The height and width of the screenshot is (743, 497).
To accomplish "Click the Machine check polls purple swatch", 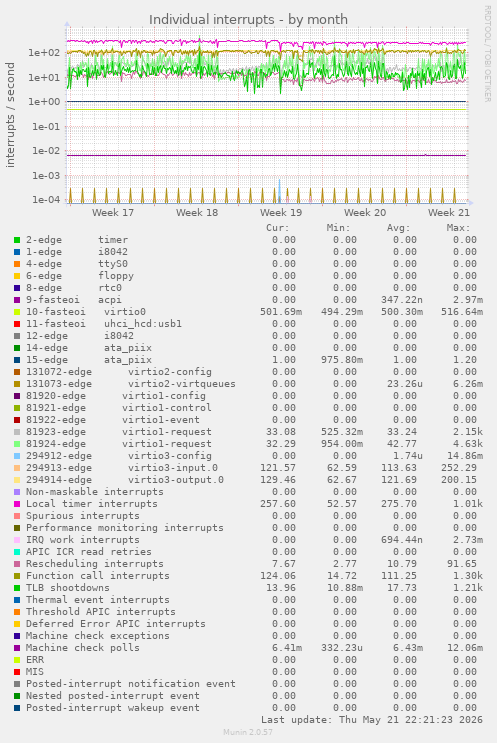I will [17, 648].
